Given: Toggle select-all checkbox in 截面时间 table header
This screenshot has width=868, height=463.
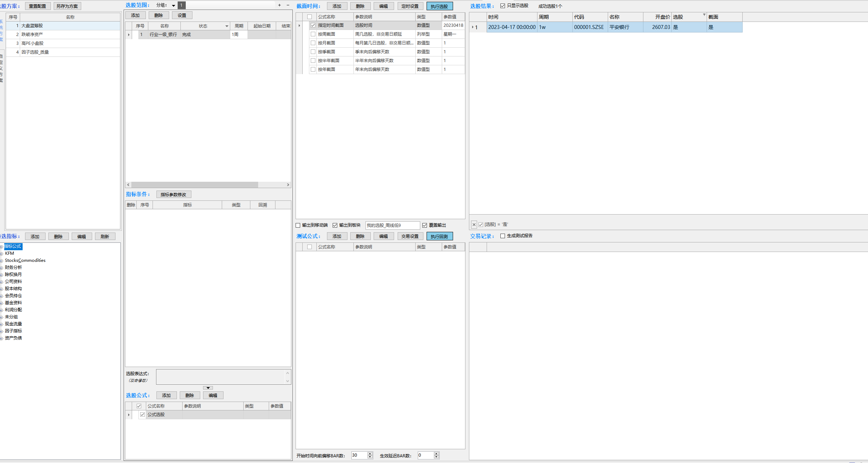Looking at the screenshot, I should pos(310,17).
